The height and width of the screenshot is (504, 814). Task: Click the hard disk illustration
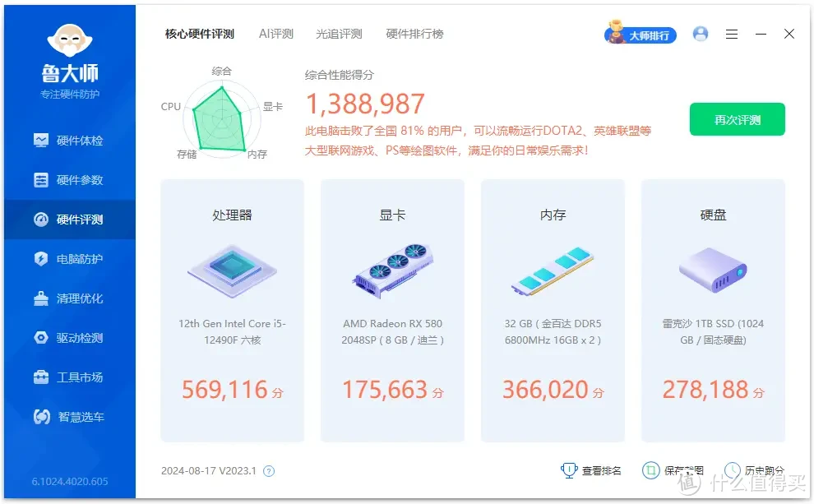point(713,270)
